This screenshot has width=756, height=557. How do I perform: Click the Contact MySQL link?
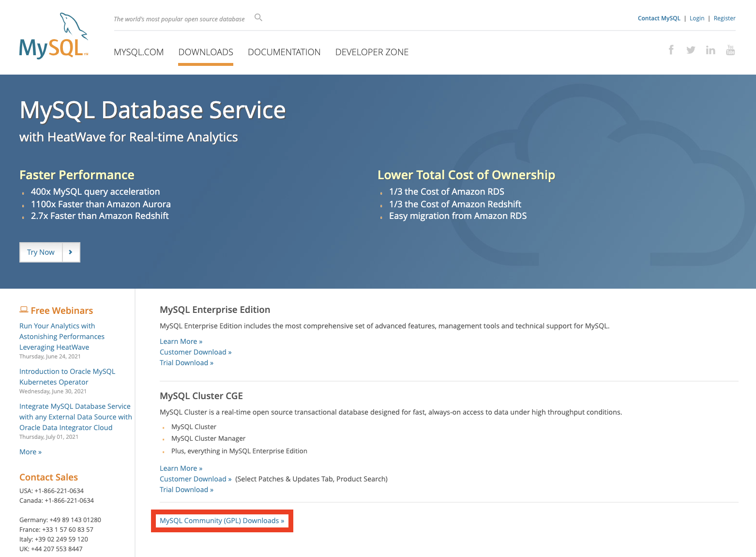pyautogui.click(x=659, y=18)
